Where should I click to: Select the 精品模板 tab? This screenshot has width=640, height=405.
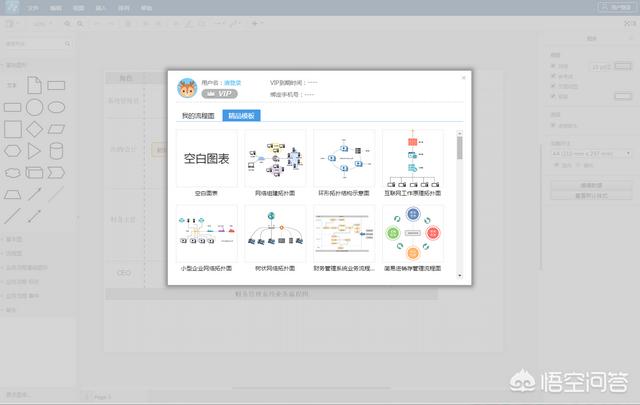tap(241, 116)
